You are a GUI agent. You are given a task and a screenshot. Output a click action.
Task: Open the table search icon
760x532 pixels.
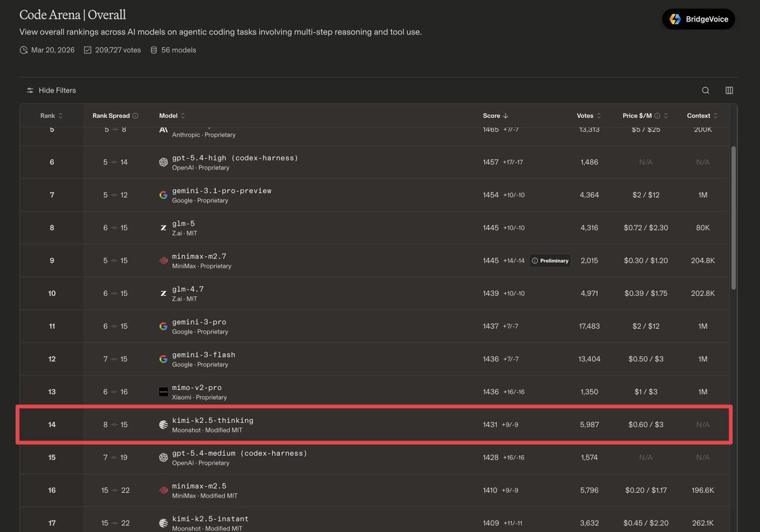706,91
